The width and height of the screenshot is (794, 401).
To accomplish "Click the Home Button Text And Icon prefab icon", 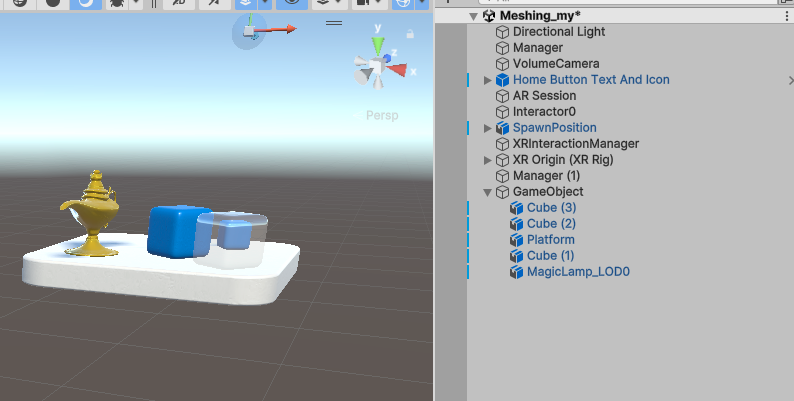I will coord(502,80).
